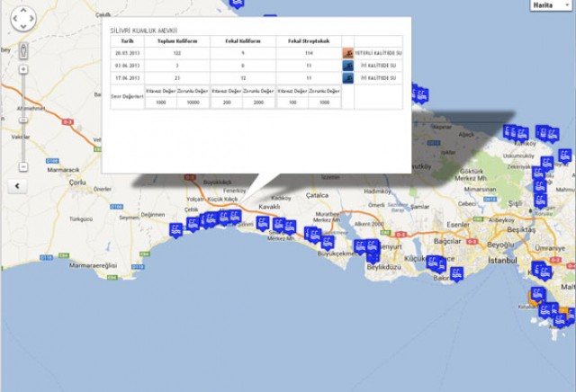Click the date cell 20.05.2013
Viewport: 576px width, 392px height.
(x=127, y=53)
